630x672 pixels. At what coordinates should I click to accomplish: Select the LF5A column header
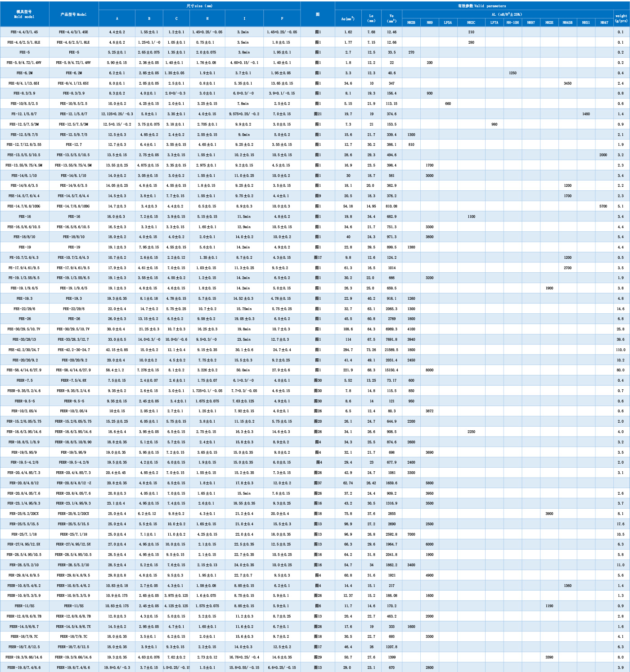click(448, 23)
